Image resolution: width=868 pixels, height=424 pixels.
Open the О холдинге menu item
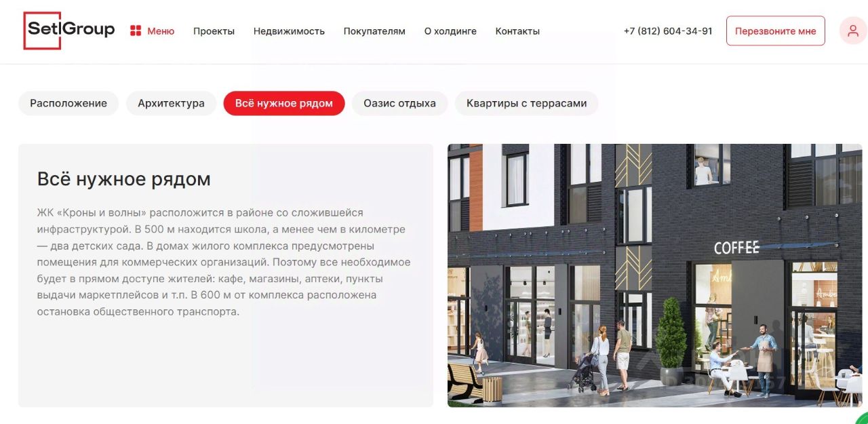coord(450,31)
